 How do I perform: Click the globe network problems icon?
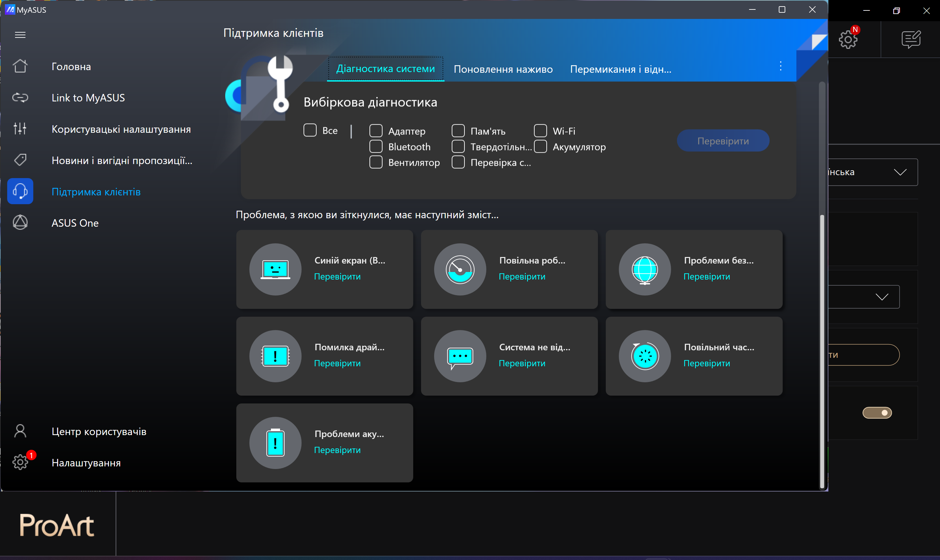click(644, 269)
